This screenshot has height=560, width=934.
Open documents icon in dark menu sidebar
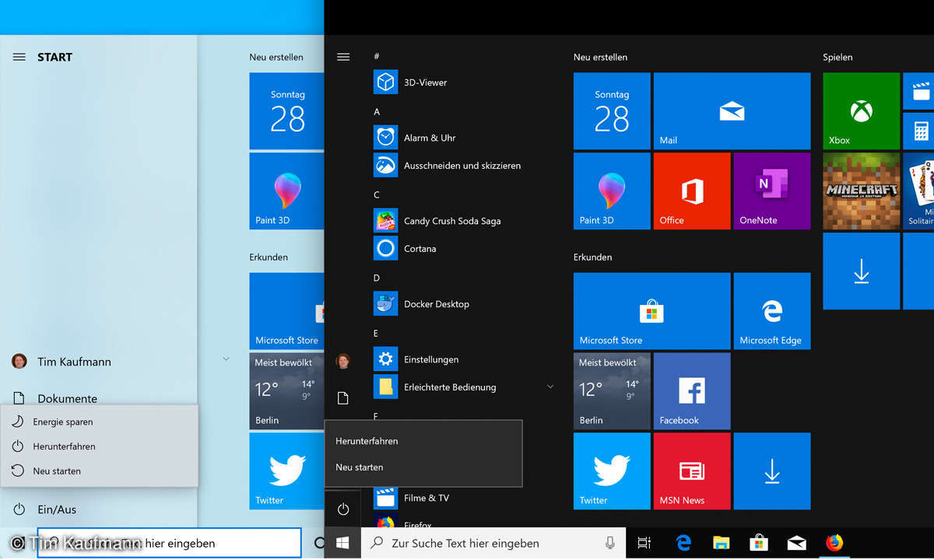click(x=343, y=398)
